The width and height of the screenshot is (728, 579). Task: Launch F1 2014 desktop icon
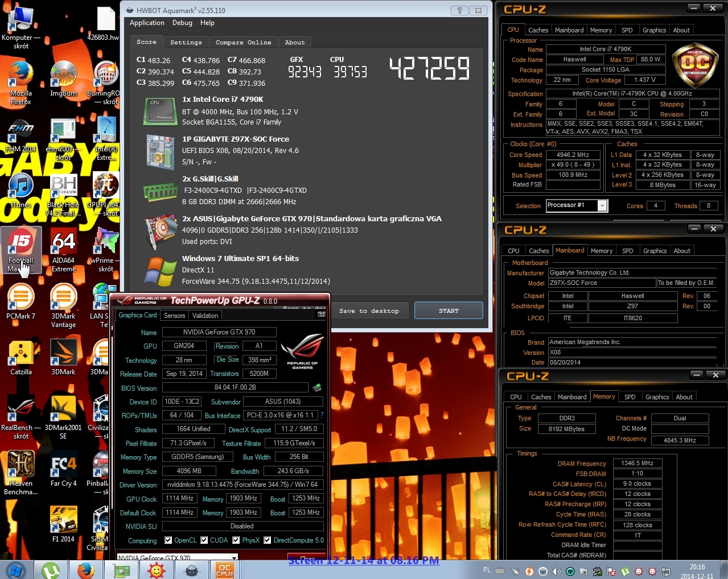tap(63, 524)
